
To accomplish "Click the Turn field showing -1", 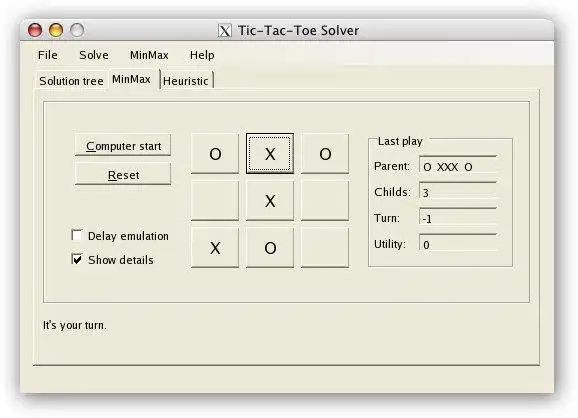I will tap(458, 216).
